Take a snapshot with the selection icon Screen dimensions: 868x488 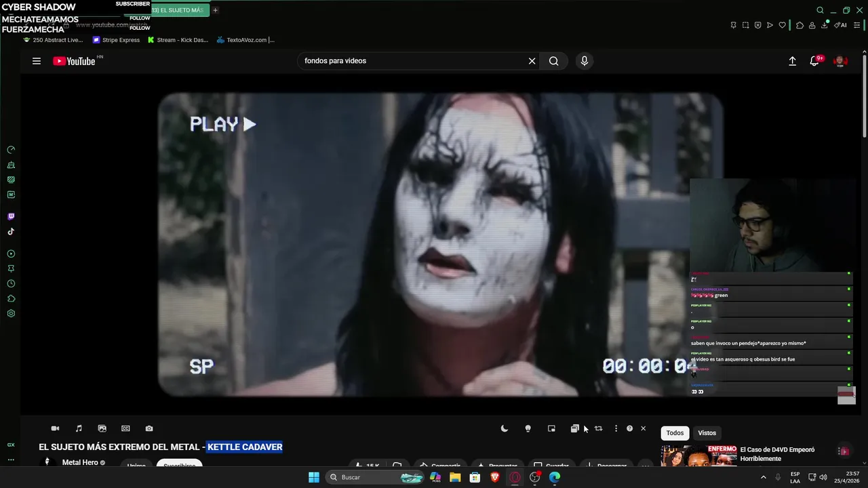745,25
